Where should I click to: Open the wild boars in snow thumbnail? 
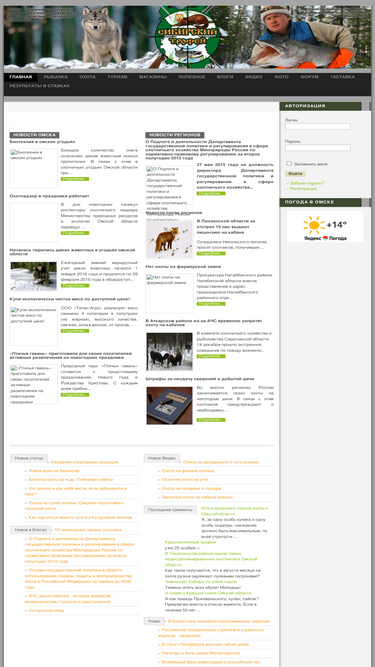[170, 351]
